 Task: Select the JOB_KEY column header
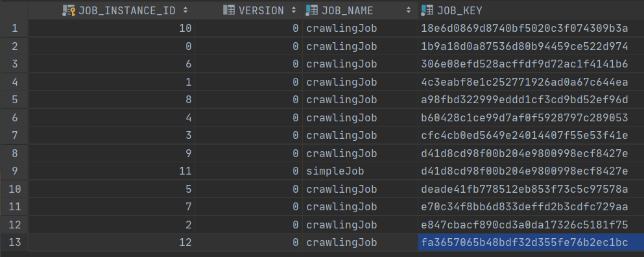[x=531, y=10]
